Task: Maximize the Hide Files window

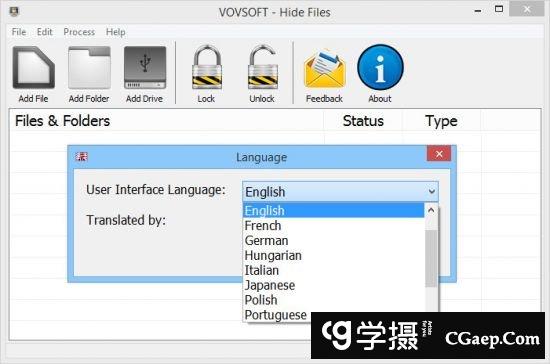Action: tap(498, 9)
